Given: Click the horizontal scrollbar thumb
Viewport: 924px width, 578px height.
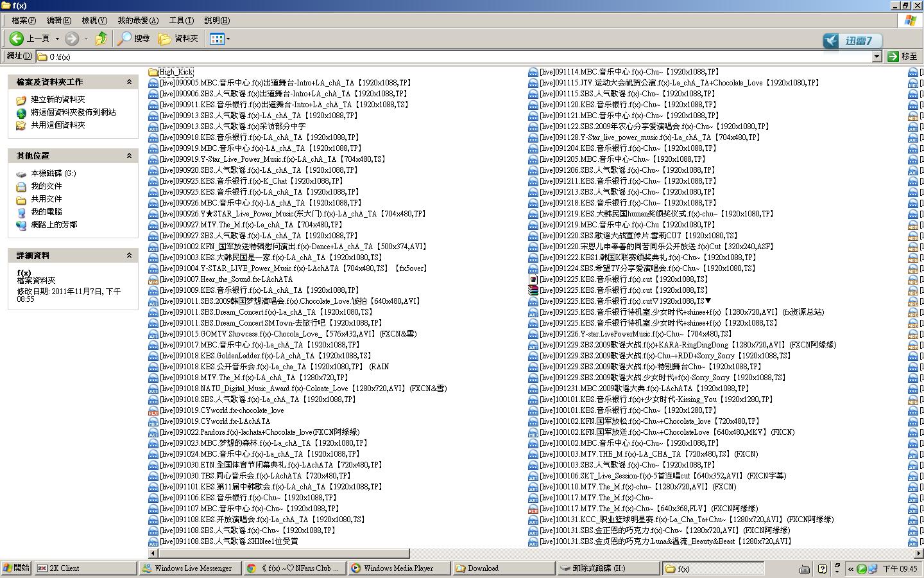Looking at the screenshot, I should coord(284,553).
